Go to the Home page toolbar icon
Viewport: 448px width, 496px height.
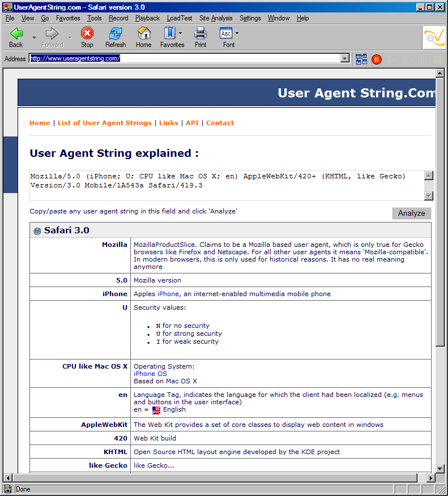144,33
